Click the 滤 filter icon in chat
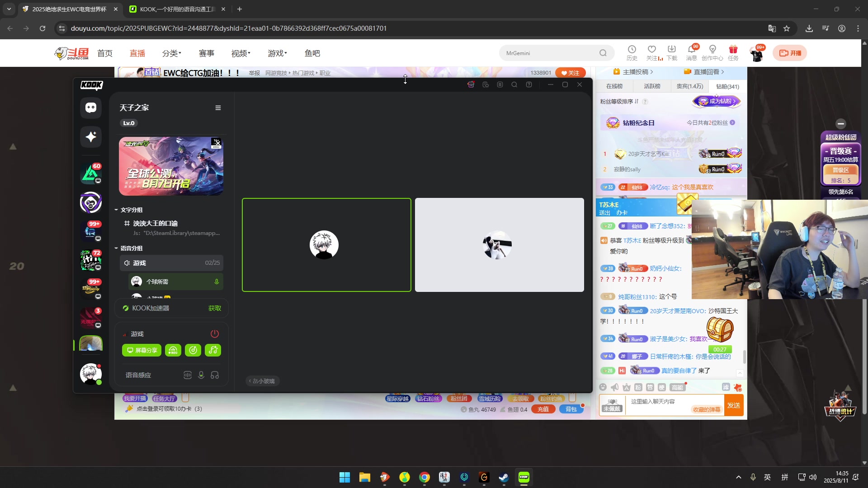The width and height of the screenshot is (868, 488). [x=726, y=387]
